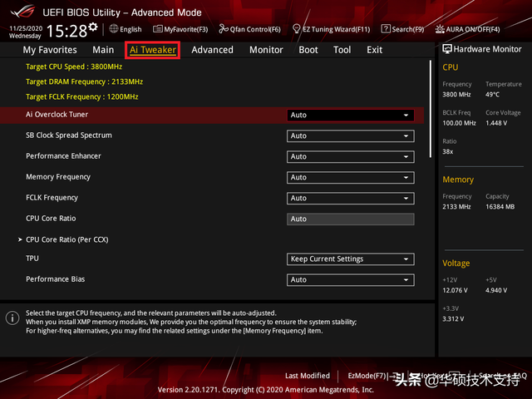The image size is (532, 399).
Task: Click memory Capacity 16384 MB value
Action: click(500, 207)
